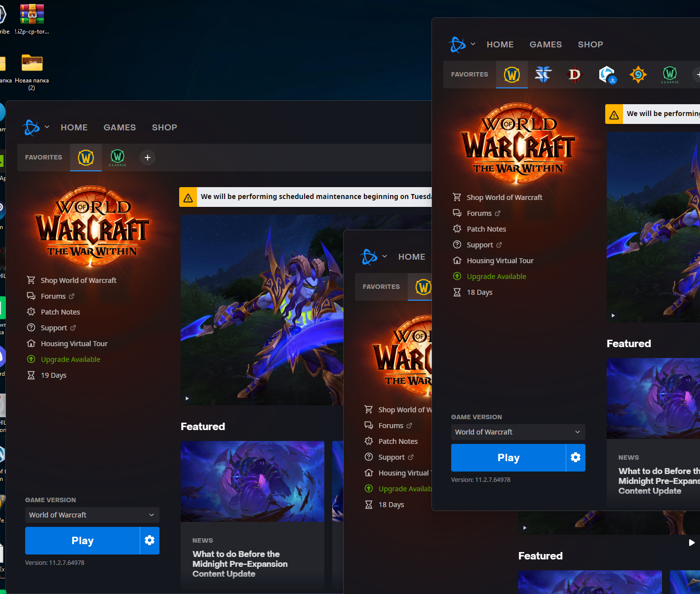This screenshot has height=594, width=700.
Task: Open Battle.net logo menu in the front window
Action: click(462, 44)
